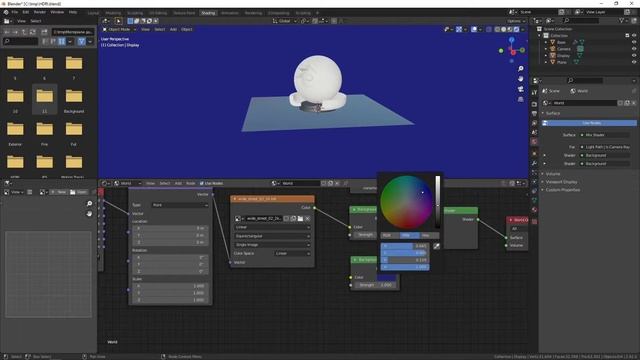Click the viewport zoom magnifier icon
This screenshot has height=360, width=640.
520,69
